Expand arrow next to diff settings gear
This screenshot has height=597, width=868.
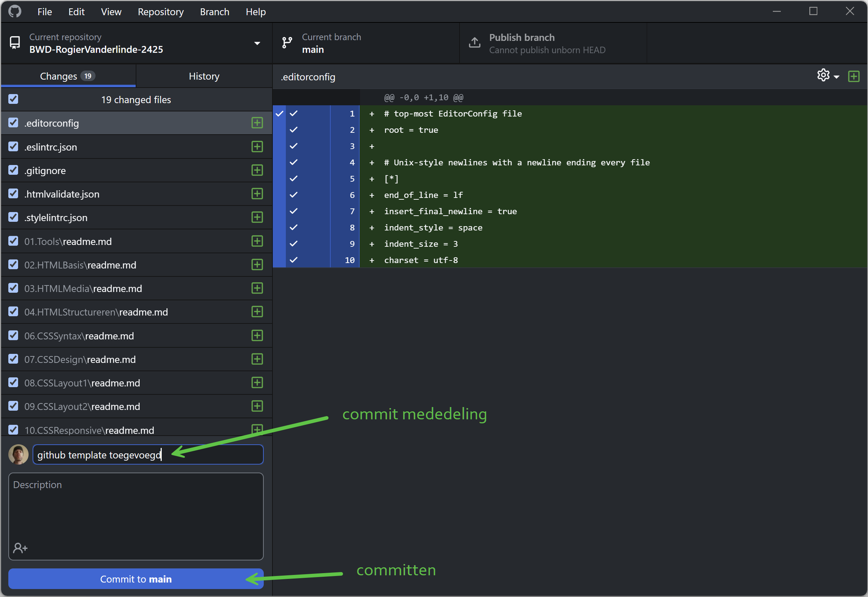pos(837,77)
